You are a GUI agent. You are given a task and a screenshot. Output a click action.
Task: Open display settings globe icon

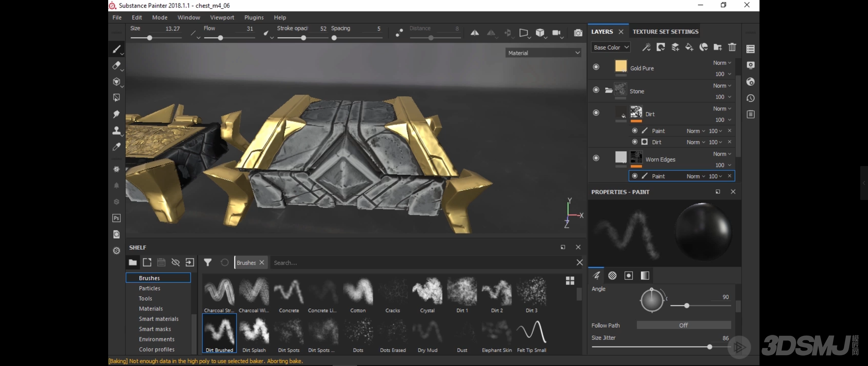point(751,82)
